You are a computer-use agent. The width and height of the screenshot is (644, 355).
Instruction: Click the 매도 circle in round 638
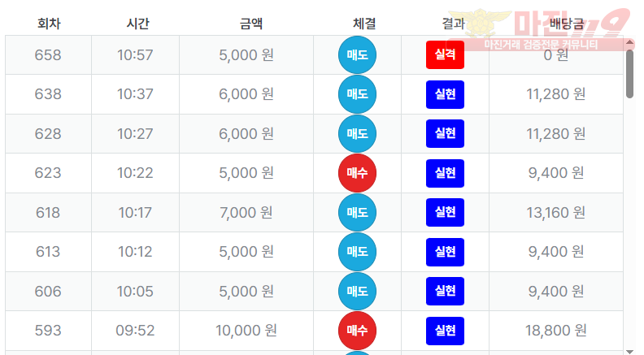(x=357, y=94)
